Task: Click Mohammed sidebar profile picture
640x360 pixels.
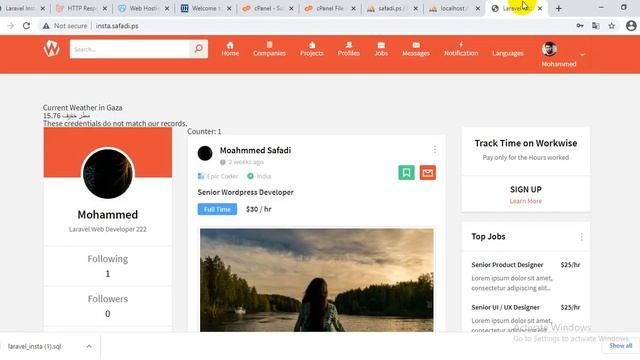Action: (x=108, y=173)
